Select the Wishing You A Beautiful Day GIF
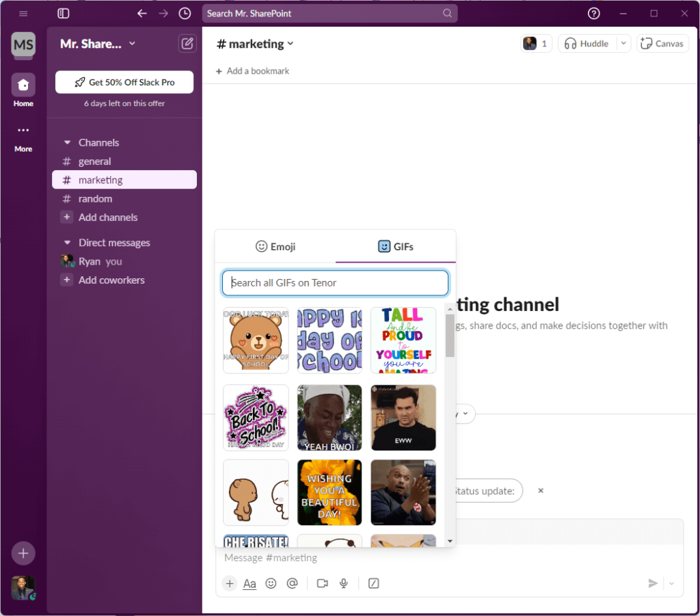Image resolution: width=700 pixels, height=616 pixels. point(329,492)
